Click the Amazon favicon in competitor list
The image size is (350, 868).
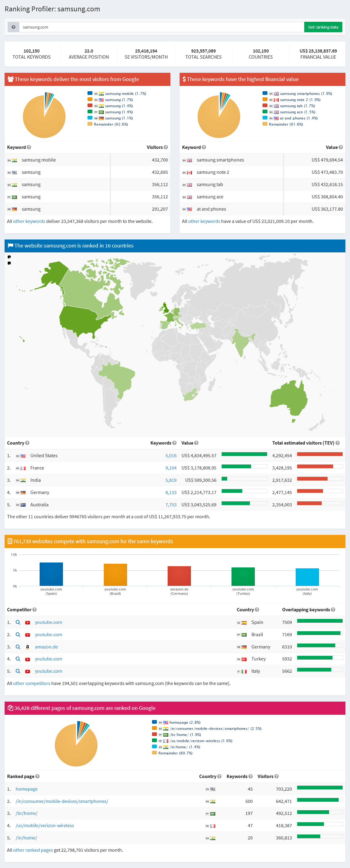click(28, 647)
